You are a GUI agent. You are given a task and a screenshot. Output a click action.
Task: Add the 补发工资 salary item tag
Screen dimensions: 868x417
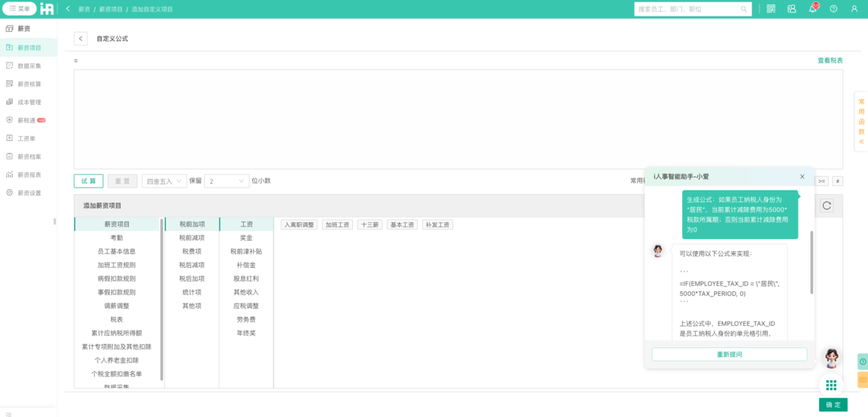tap(438, 225)
